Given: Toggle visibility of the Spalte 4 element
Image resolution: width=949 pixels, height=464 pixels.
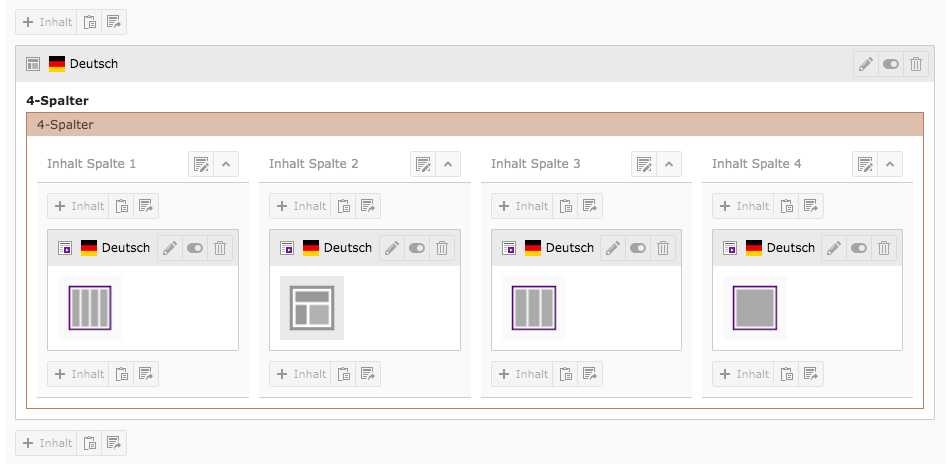Looking at the screenshot, I should 859,248.
